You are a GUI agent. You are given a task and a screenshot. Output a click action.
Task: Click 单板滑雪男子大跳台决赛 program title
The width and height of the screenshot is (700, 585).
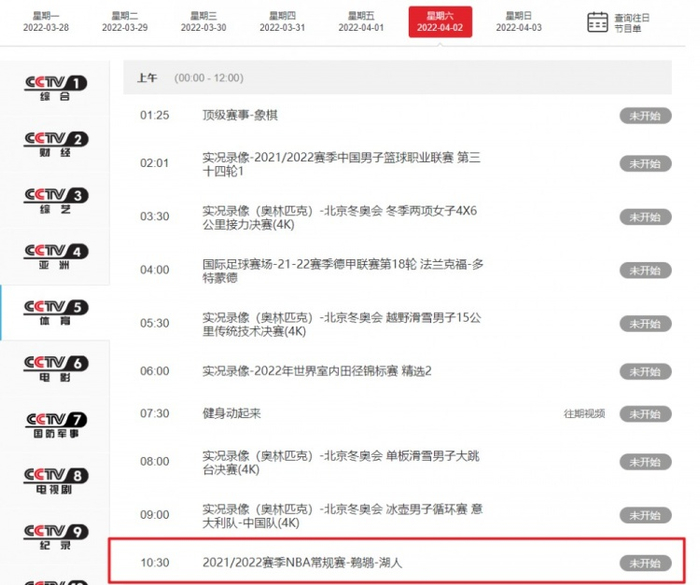[341, 462]
